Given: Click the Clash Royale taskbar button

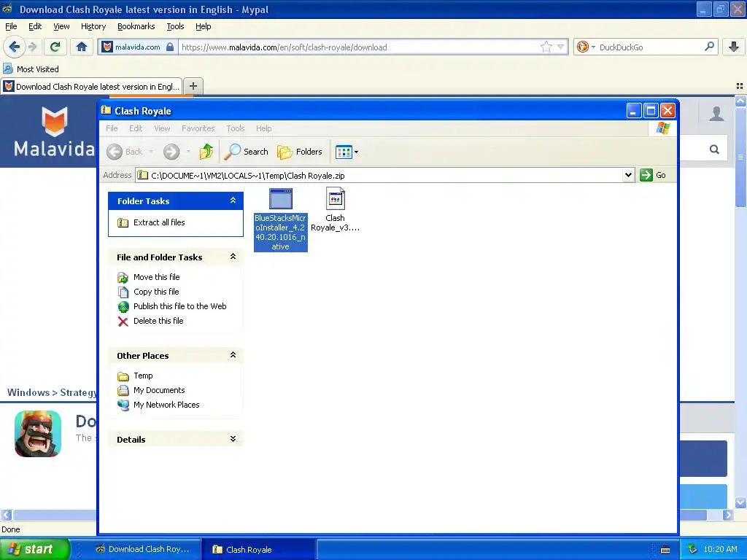Looking at the screenshot, I should [260, 549].
